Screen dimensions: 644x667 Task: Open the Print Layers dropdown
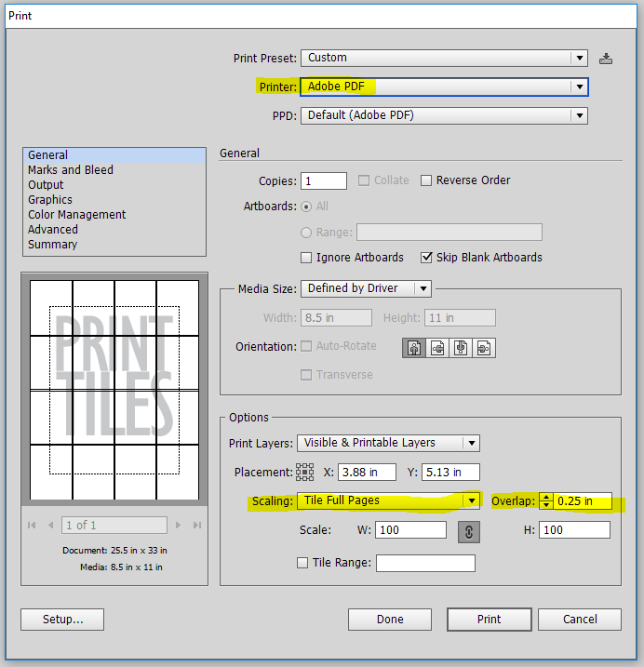(x=388, y=443)
